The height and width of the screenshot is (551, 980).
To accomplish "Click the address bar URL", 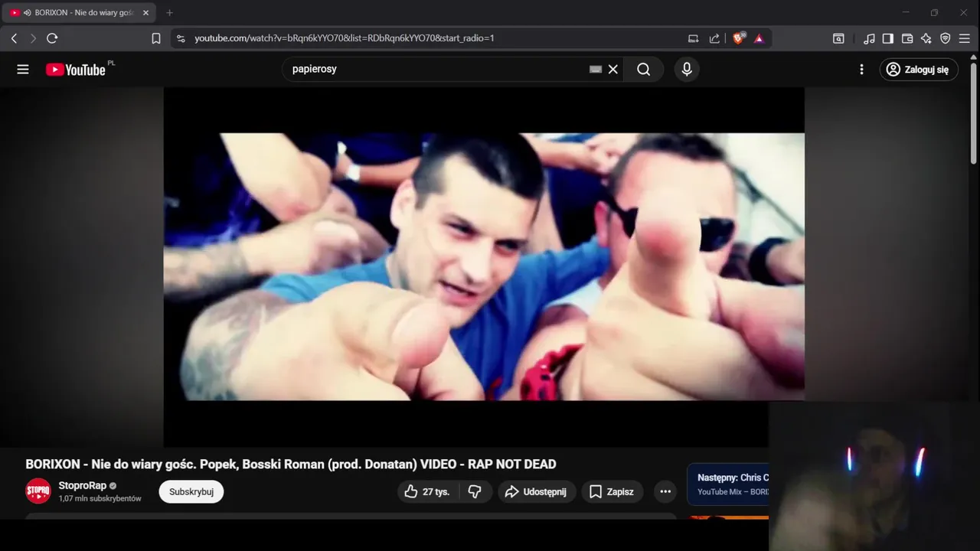I will pos(345,38).
